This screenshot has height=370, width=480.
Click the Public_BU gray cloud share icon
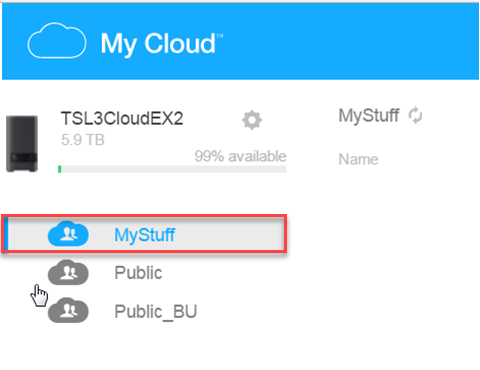tap(68, 310)
